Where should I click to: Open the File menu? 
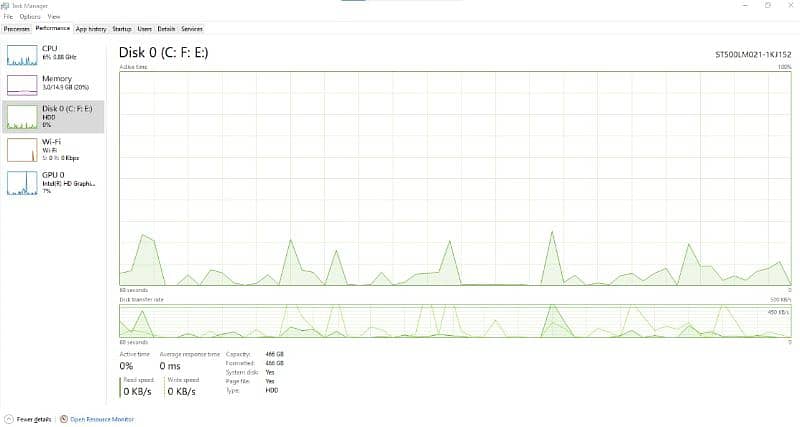(x=8, y=17)
